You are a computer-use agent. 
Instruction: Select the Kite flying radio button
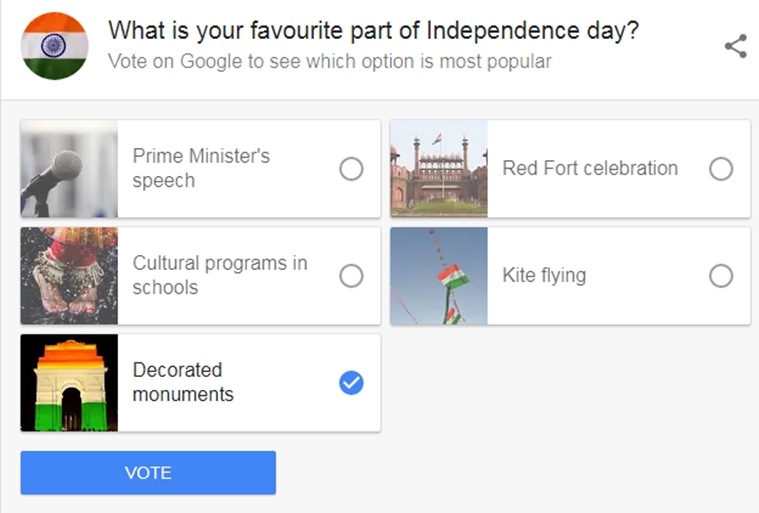[721, 276]
